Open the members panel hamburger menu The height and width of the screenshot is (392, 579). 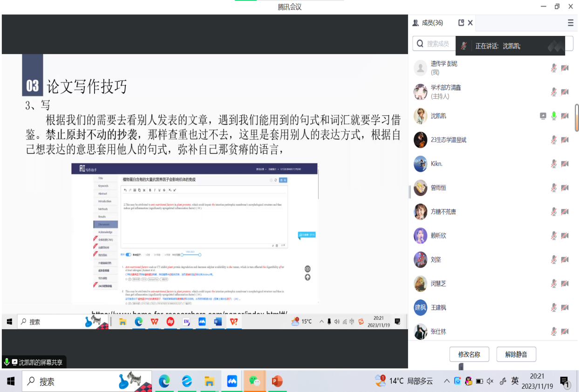click(x=570, y=23)
